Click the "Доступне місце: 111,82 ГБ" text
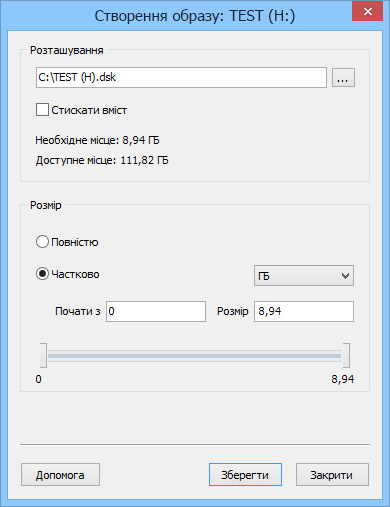This screenshot has width=390, height=507. coord(102,160)
